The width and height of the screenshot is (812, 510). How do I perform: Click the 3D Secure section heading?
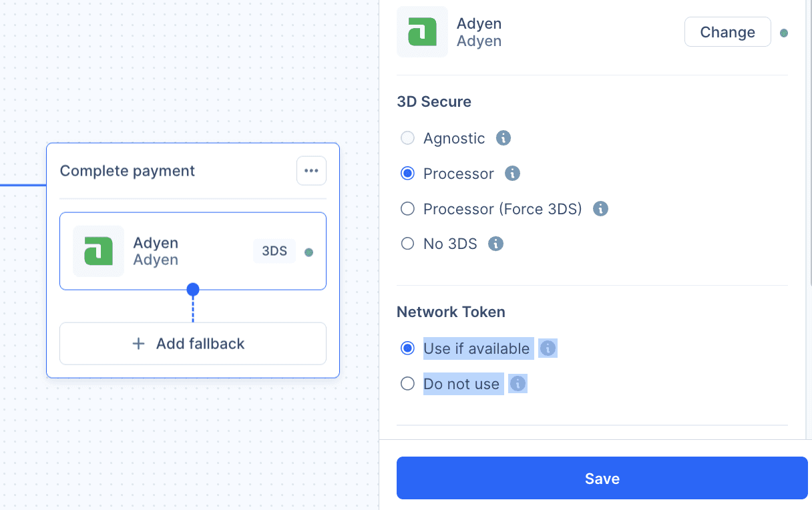(x=434, y=101)
